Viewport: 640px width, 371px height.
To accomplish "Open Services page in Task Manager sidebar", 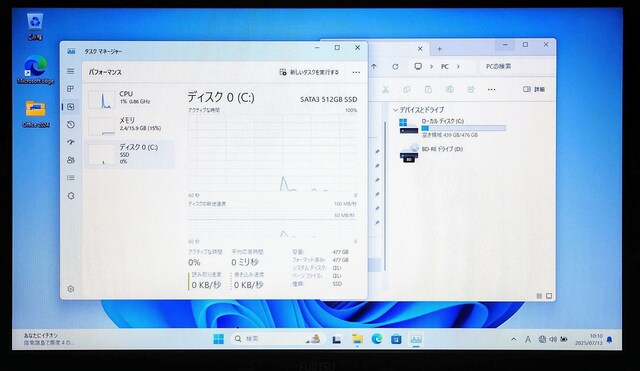I will pos(71,195).
